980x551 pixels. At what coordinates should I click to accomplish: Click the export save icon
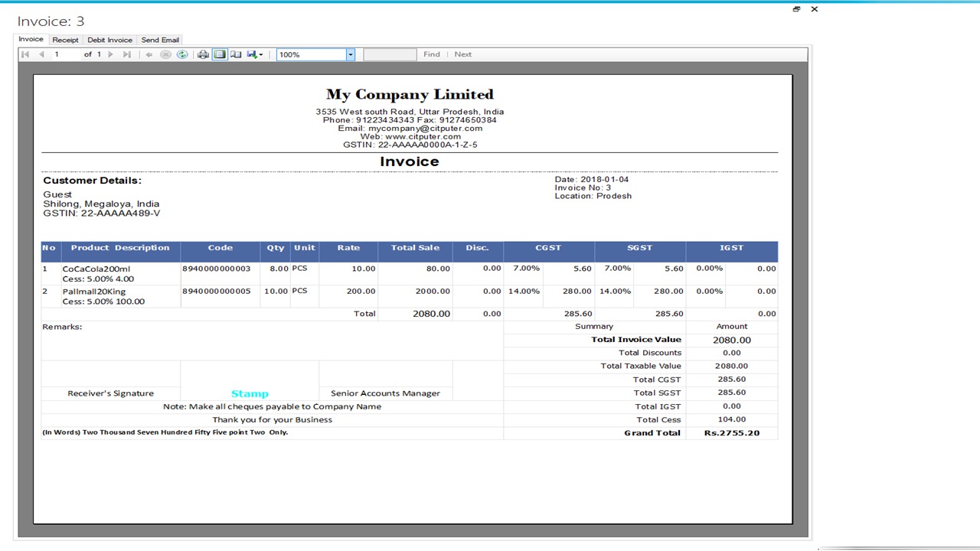click(252, 54)
